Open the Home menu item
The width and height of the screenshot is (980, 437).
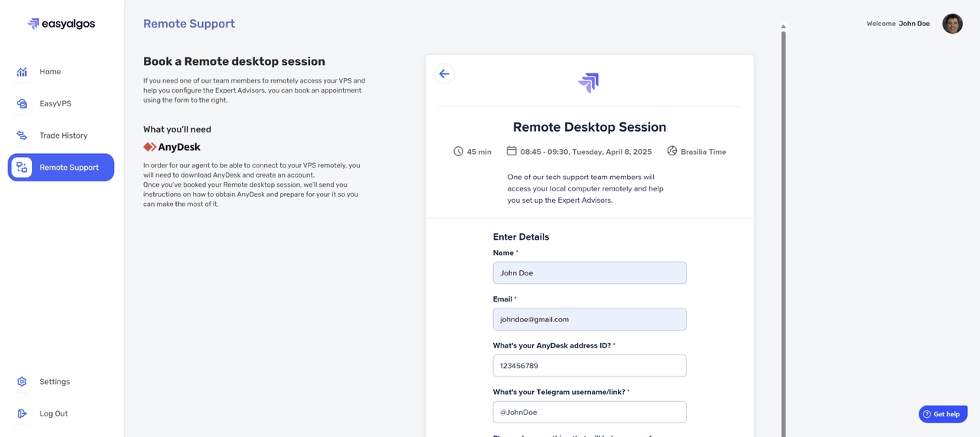[51, 72]
